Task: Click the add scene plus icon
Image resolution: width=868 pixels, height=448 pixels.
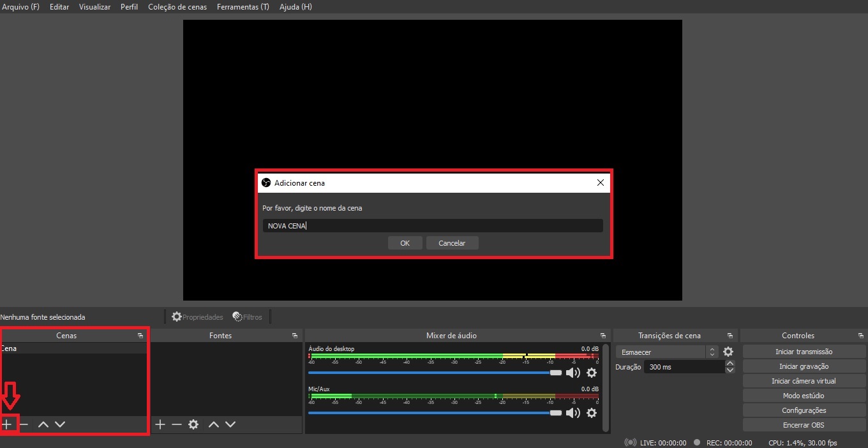Action: point(7,424)
